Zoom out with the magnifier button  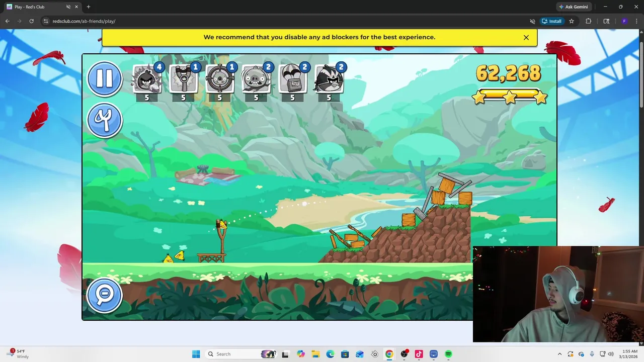(x=105, y=295)
